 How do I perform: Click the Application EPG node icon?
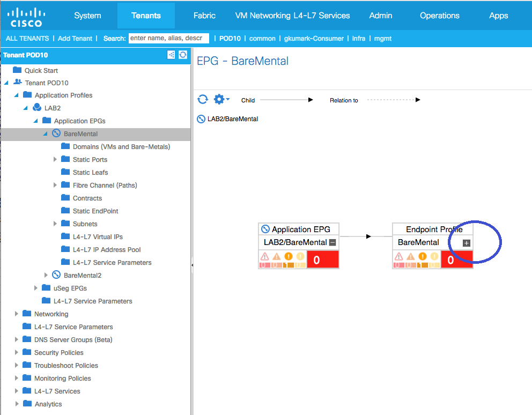(x=265, y=229)
